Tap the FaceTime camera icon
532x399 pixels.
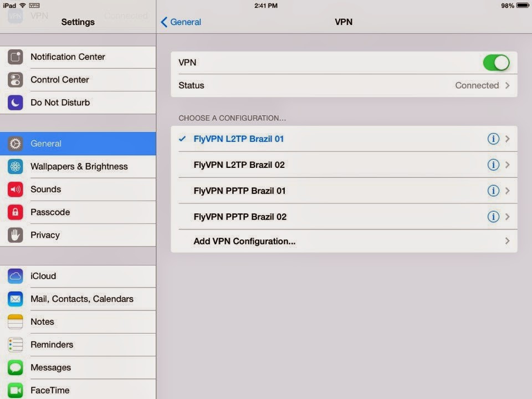click(16, 391)
